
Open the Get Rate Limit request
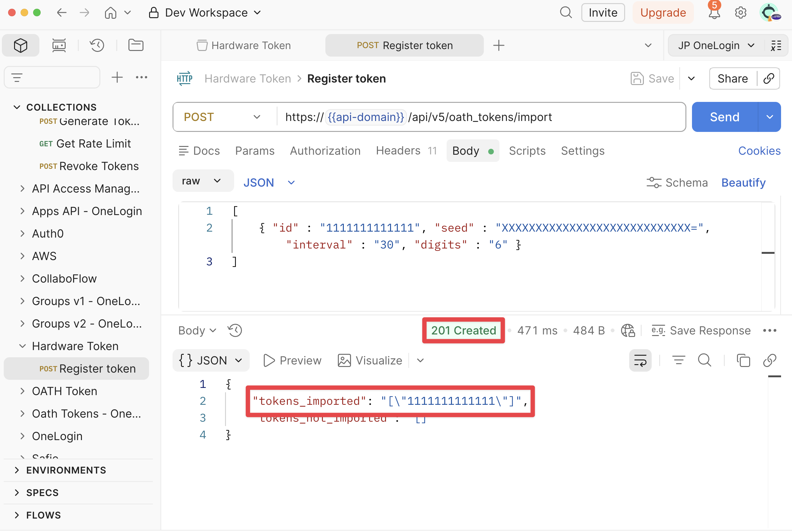(x=85, y=143)
